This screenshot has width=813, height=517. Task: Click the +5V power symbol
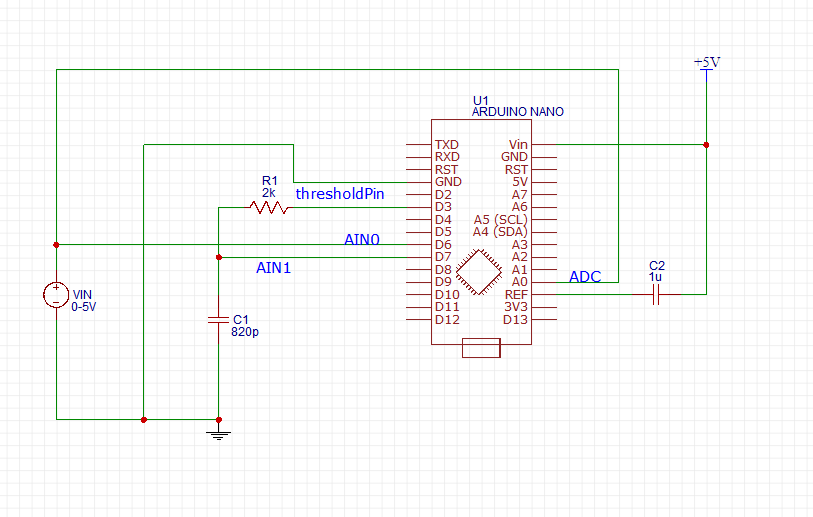coord(707,68)
